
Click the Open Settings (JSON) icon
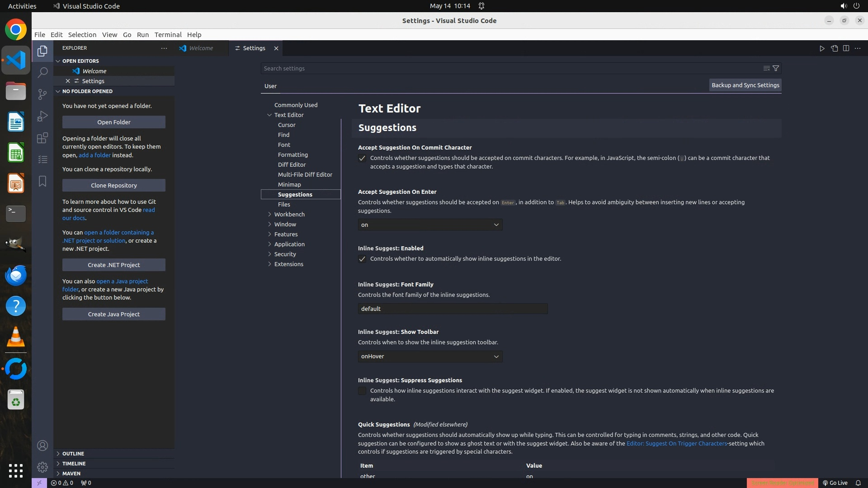pyautogui.click(x=834, y=48)
